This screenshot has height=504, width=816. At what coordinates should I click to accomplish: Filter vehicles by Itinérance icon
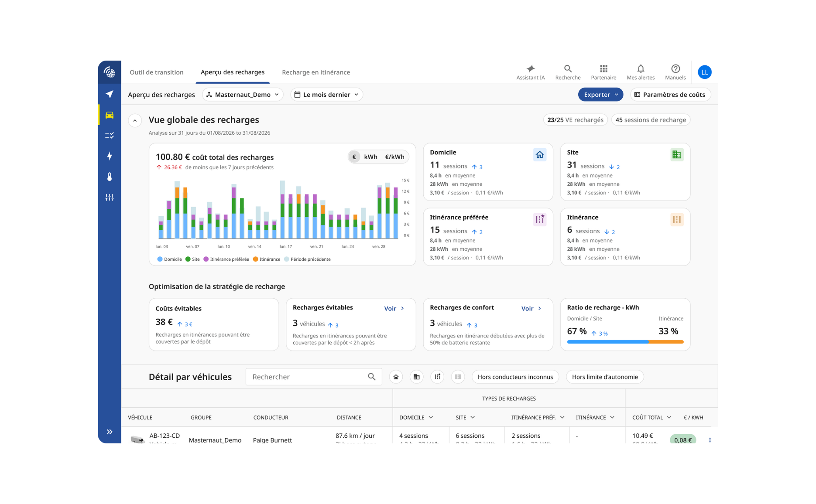pos(458,377)
